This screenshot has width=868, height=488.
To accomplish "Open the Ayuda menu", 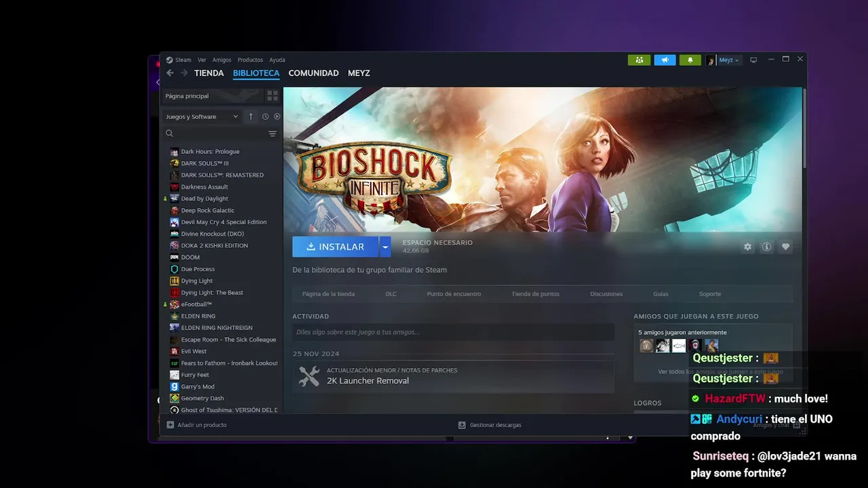I will (277, 60).
